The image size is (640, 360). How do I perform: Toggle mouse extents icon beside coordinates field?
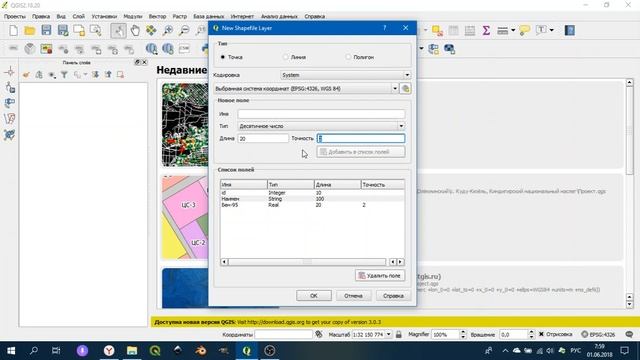click(319, 334)
